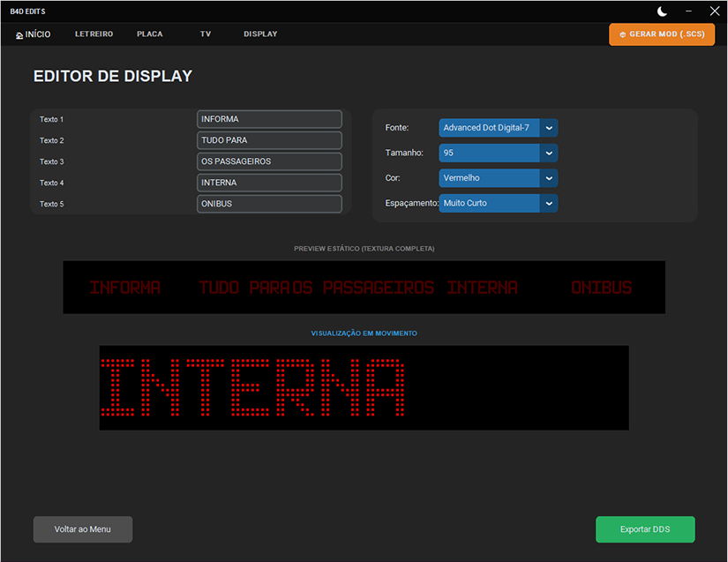This screenshot has width=728, height=562.
Task: Open the LETREIRO tab
Action: (94, 34)
